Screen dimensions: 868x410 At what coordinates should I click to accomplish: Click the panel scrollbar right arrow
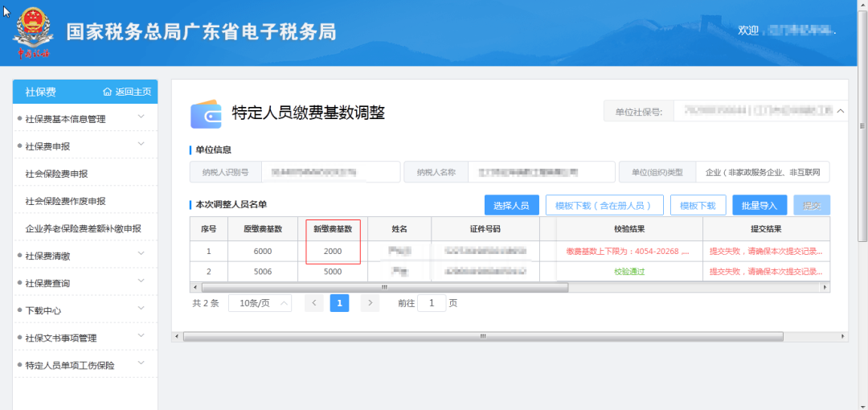click(x=843, y=336)
